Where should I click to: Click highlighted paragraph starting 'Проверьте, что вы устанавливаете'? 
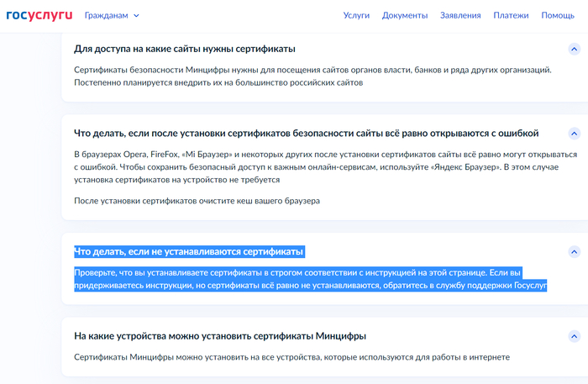point(311,279)
